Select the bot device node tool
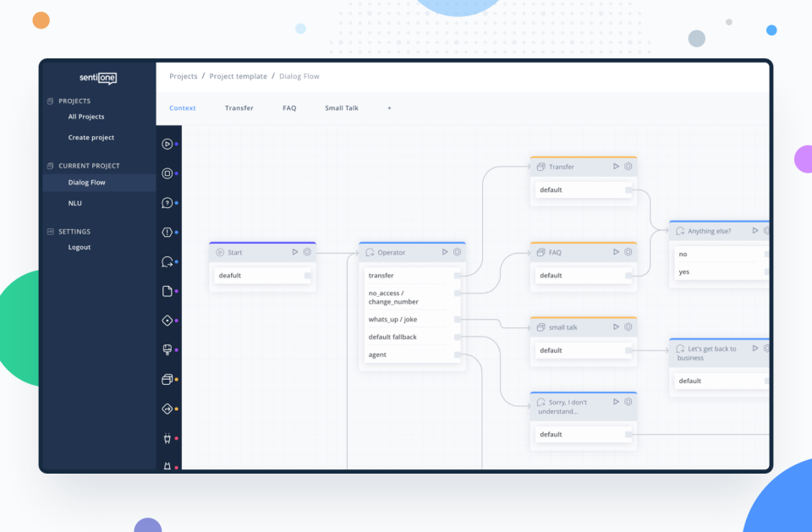 167,349
